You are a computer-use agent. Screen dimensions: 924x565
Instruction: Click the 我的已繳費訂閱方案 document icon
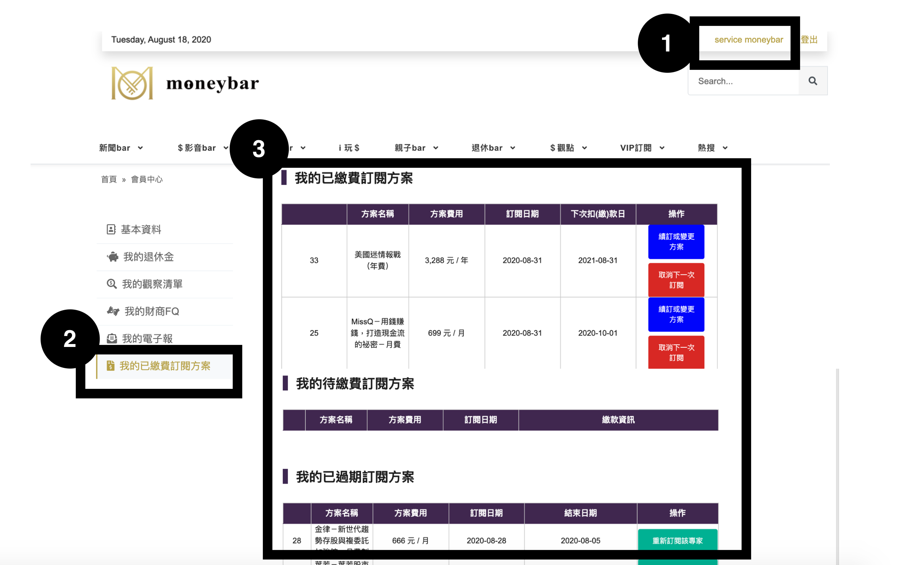(110, 366)
